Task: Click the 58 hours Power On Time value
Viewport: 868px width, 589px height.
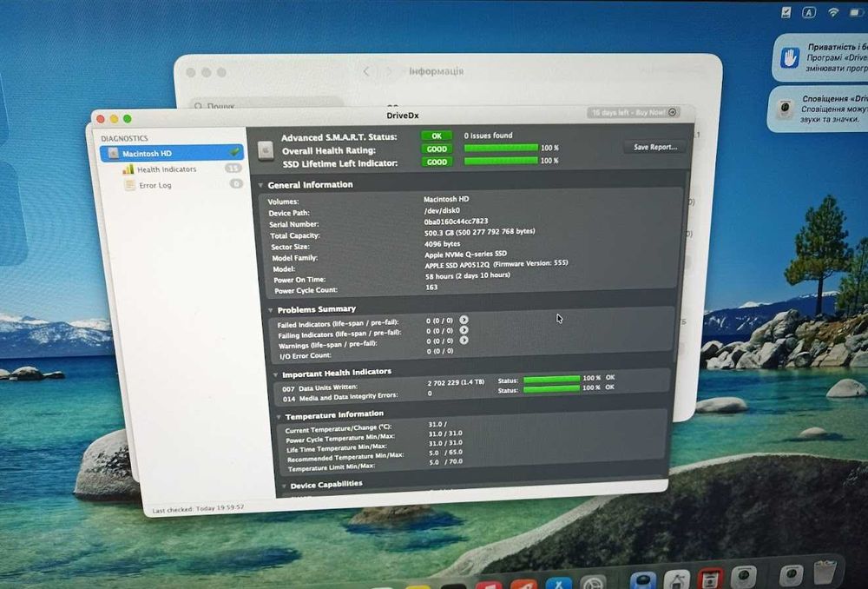Action: pos(467,275)
